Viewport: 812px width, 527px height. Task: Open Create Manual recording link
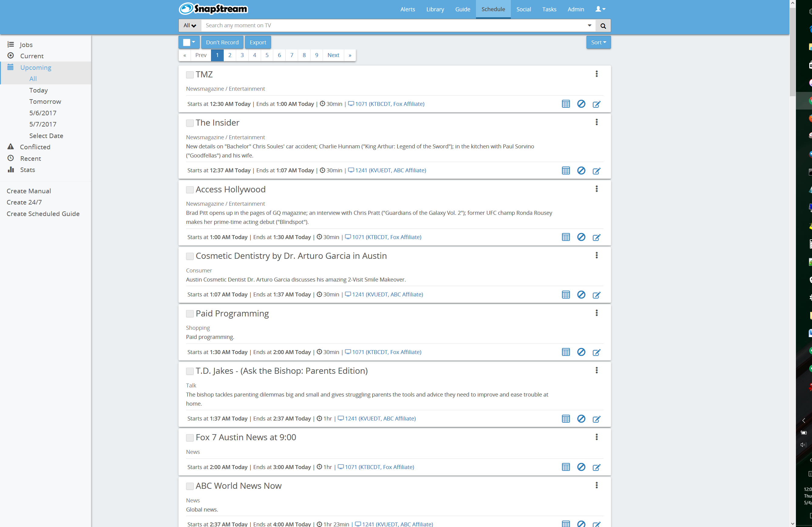coord(29,191)
